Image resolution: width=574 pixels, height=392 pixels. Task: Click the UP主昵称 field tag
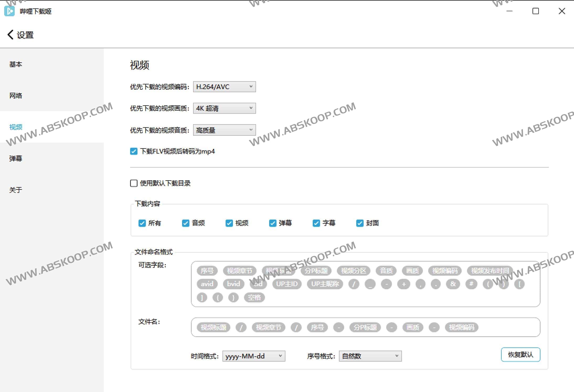tap(325, 284)
